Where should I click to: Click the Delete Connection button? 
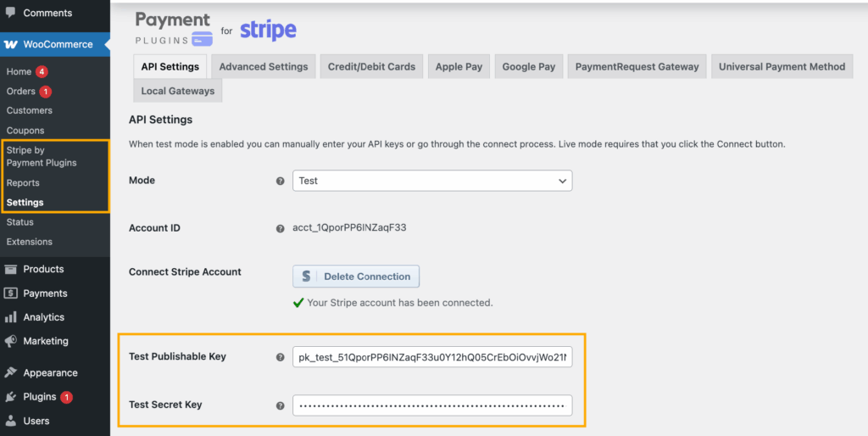click(x=356, y=277)
